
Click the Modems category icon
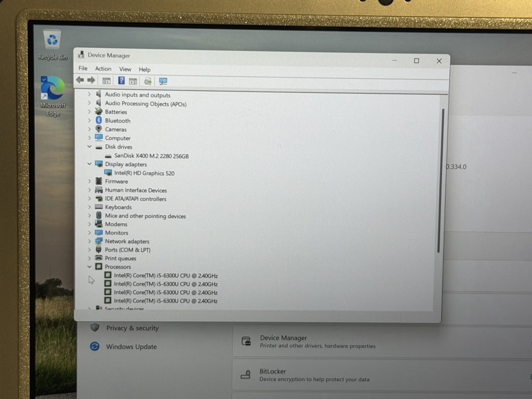pyautogui.click(x=99, y=223)
